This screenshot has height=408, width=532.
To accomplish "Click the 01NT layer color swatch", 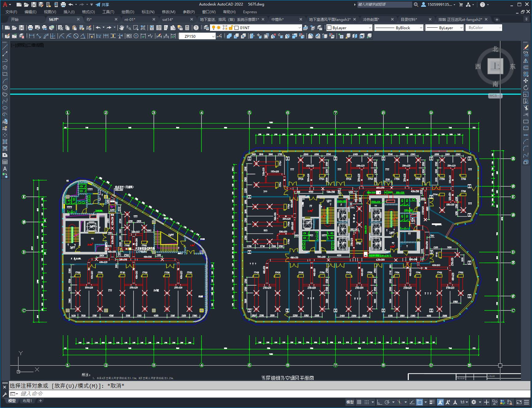I will (x=237, y=28).
